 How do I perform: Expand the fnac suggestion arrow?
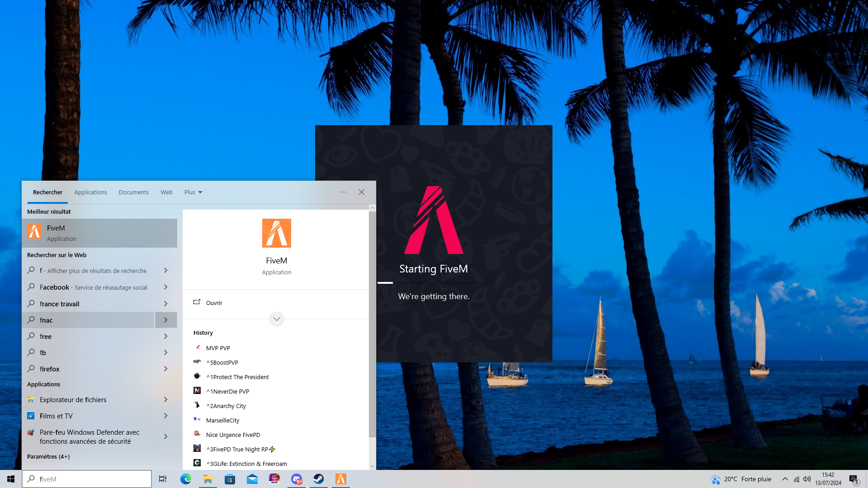click(165, 320)
